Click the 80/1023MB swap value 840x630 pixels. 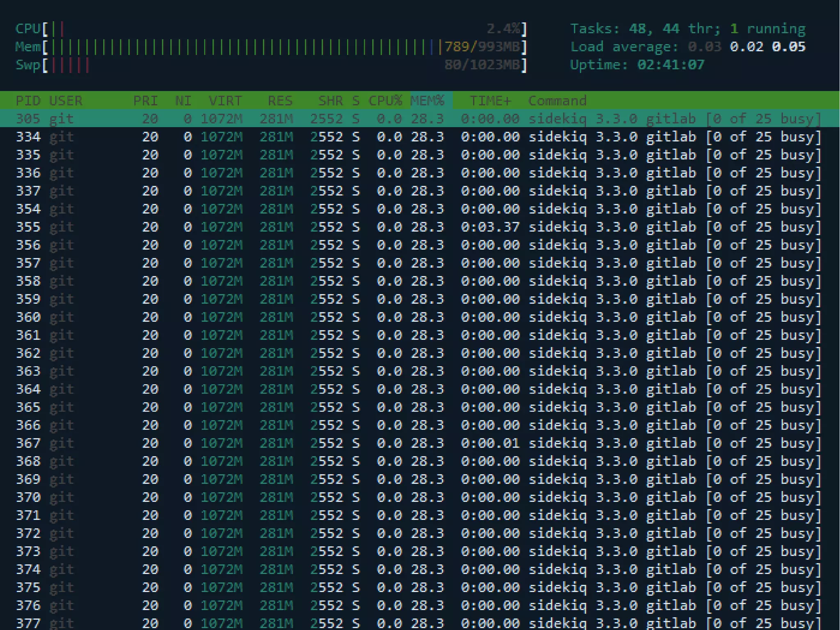482,65
